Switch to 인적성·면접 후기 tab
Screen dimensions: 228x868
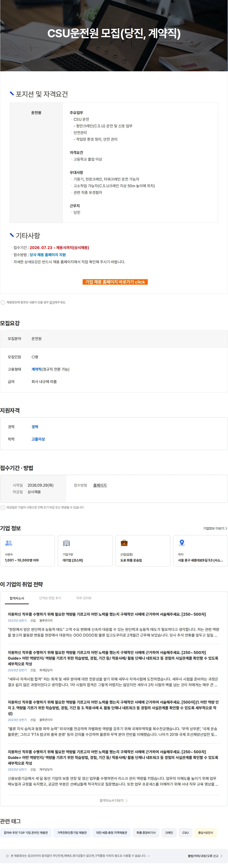50,598
